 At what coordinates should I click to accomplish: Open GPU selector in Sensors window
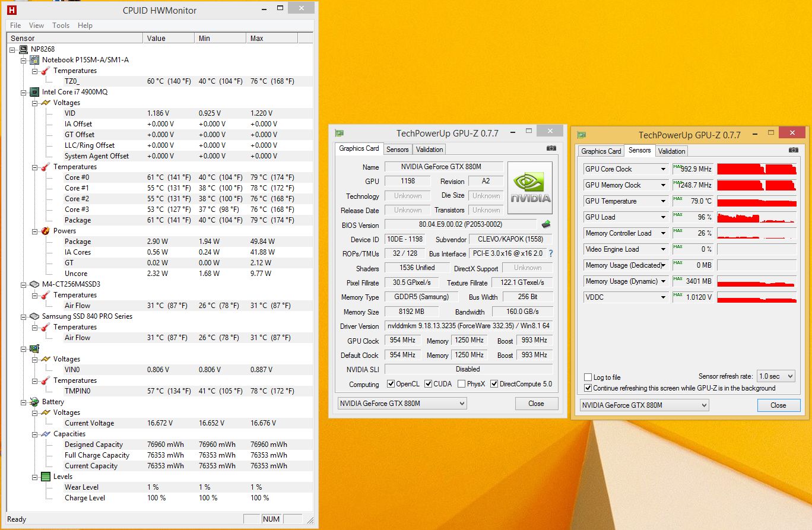[x=644, y=405]
